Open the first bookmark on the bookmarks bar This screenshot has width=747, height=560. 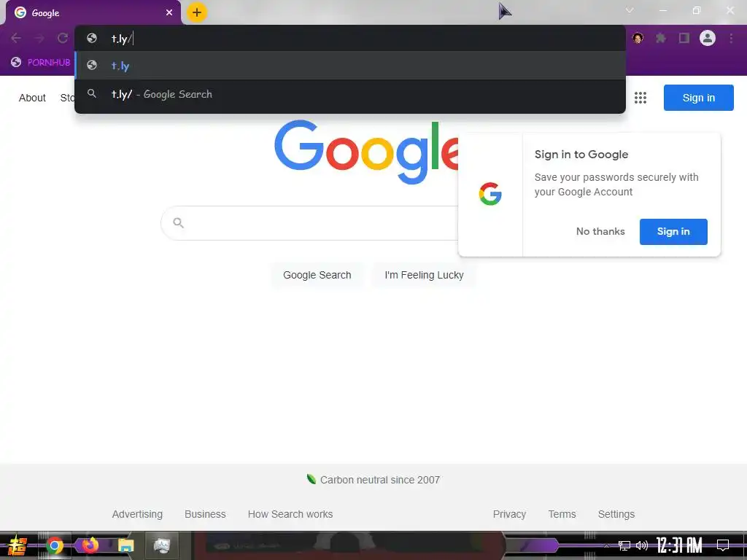(41, 63)
